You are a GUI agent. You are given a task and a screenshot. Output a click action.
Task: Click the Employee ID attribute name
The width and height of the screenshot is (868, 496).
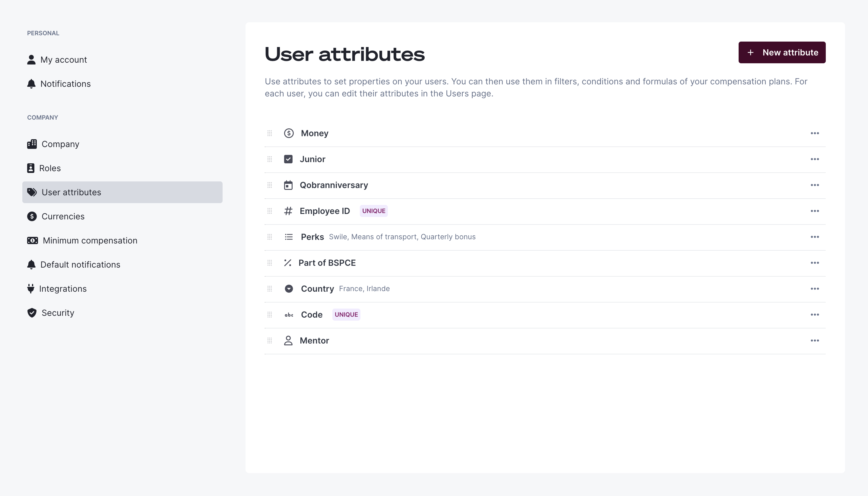(x=325, y=211)
